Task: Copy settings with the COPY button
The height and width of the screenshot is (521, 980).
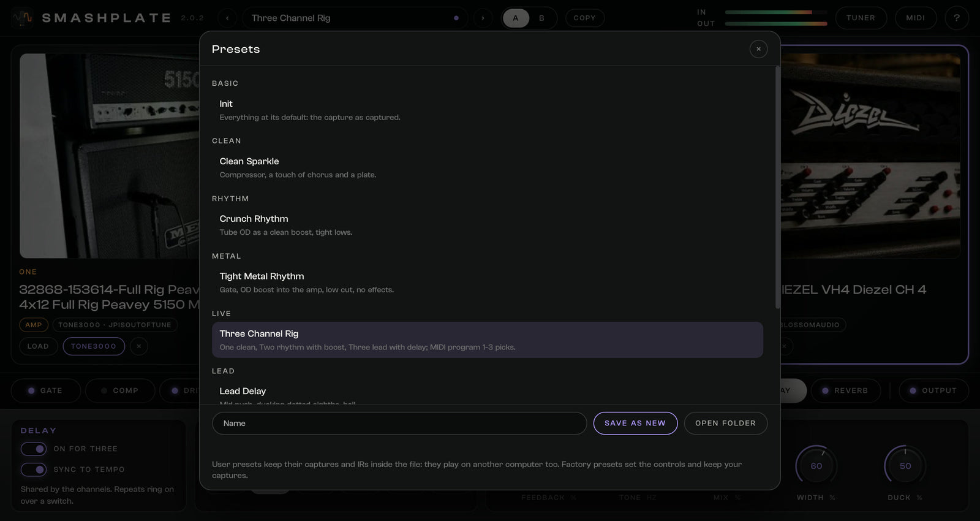Action: [x=584, y=18]
